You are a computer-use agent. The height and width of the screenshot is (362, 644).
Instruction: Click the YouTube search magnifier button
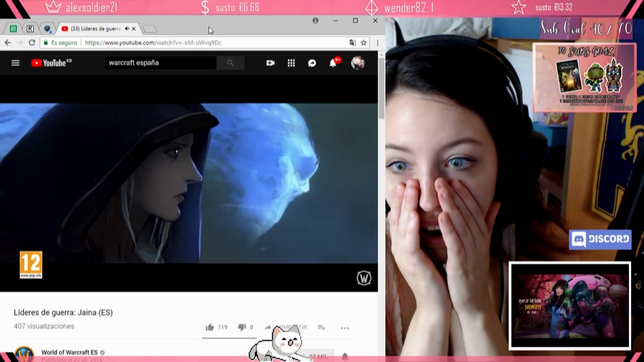pos(230,63)
